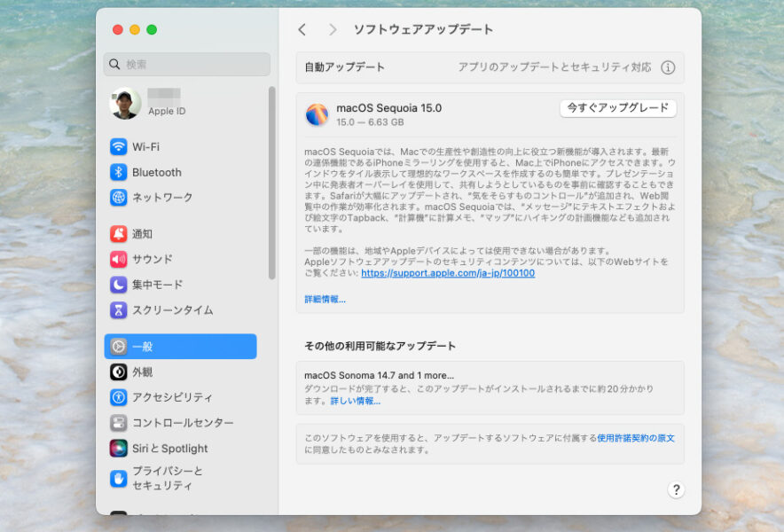784x532 pixels.
Task: Select ネットワーク in the sidebar
Action: point(181,198)
